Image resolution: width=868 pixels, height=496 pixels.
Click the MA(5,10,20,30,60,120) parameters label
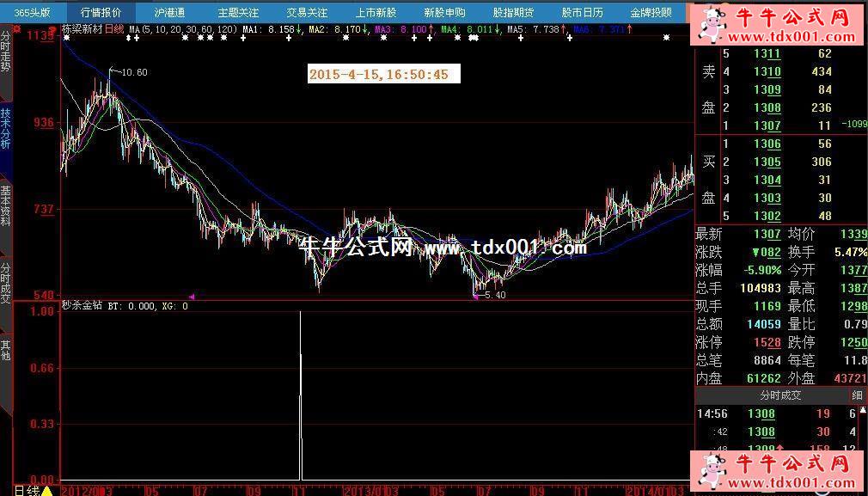[183, 29]
